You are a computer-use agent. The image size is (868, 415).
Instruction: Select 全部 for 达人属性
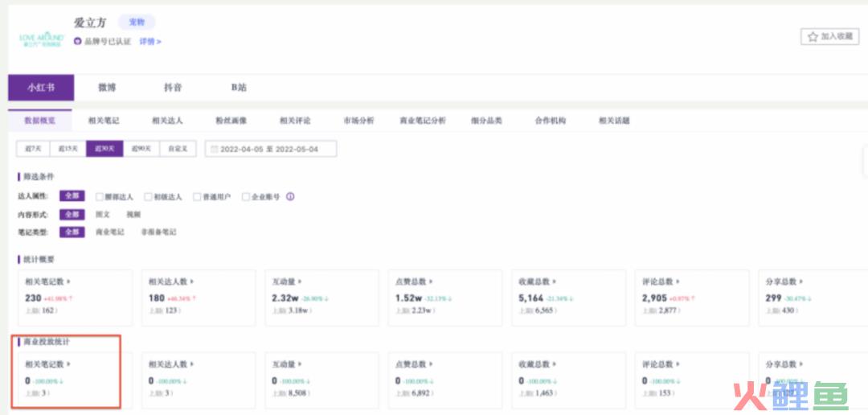pyautogui.click(x=72, y=196)
